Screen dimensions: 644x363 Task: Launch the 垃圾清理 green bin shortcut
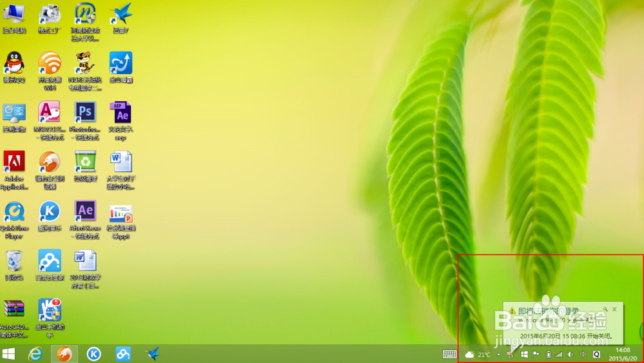click(x=85, y=166)
